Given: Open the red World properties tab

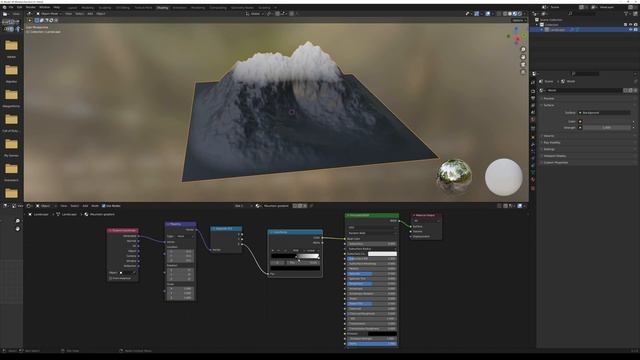Looking at the screenshot, I should (x=533, y=120).
